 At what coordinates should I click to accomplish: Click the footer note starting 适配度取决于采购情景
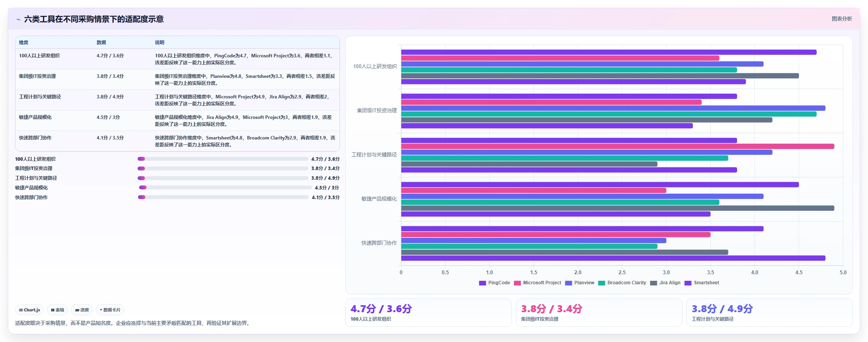[x=133, y=323]
